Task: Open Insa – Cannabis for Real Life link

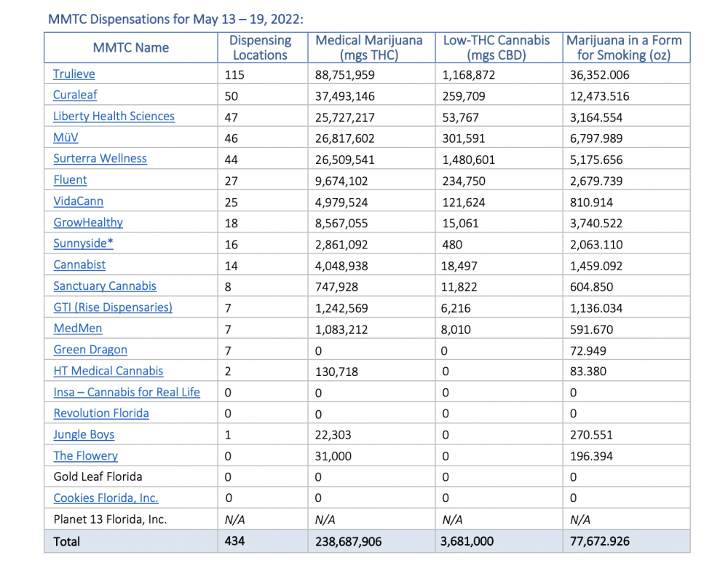Action: pos(127,393)
